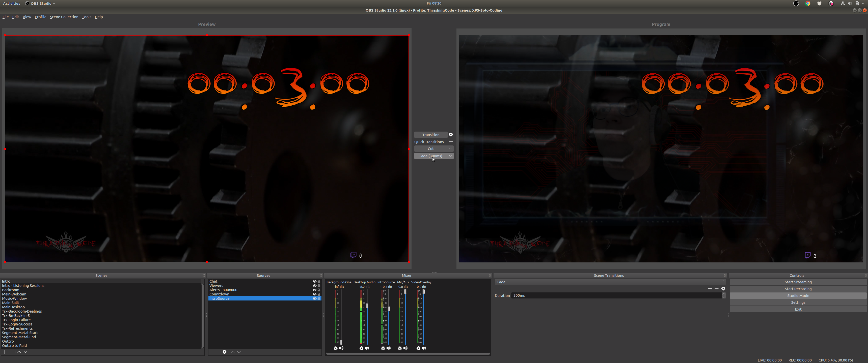The image size is (868, 363).
Task: Remove selected source with minus icon
Action: point(218,352)
